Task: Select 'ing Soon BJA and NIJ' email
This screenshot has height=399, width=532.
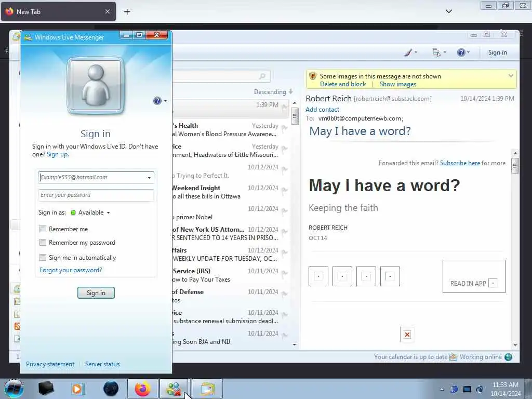Action: [x=231, y=338]
